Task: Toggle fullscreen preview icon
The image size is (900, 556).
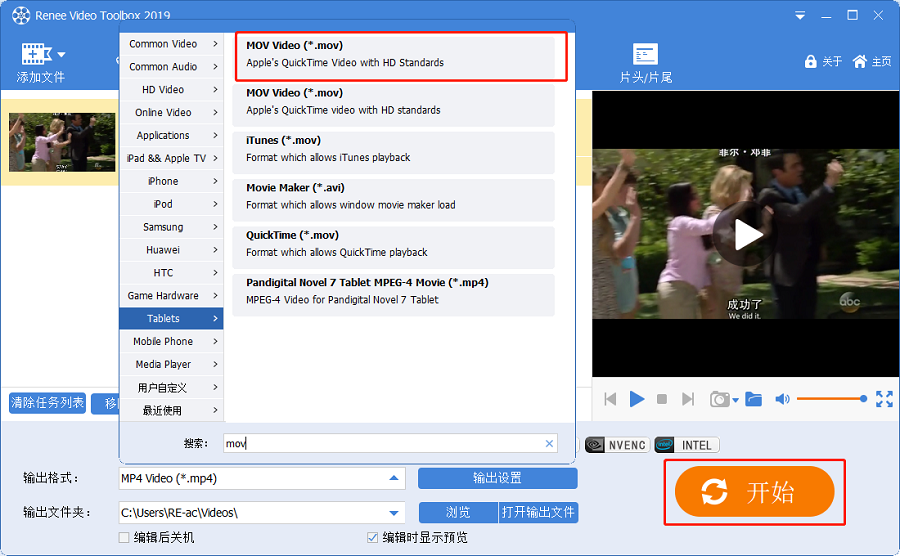Action: pos(884,399)
